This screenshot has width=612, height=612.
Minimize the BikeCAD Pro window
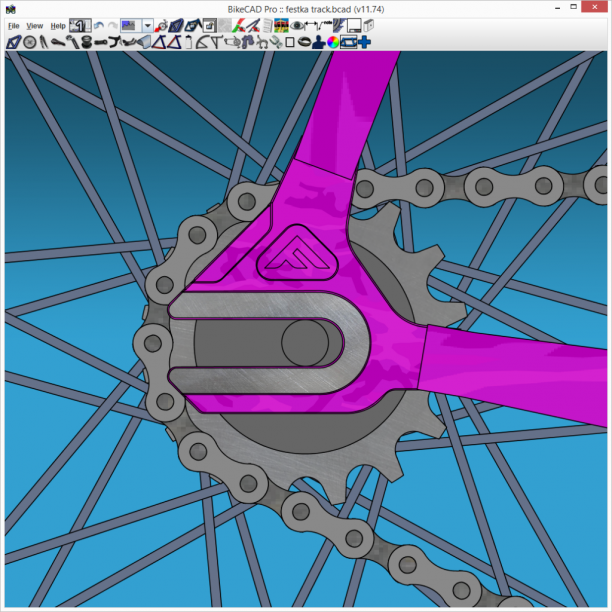(558, 8)
